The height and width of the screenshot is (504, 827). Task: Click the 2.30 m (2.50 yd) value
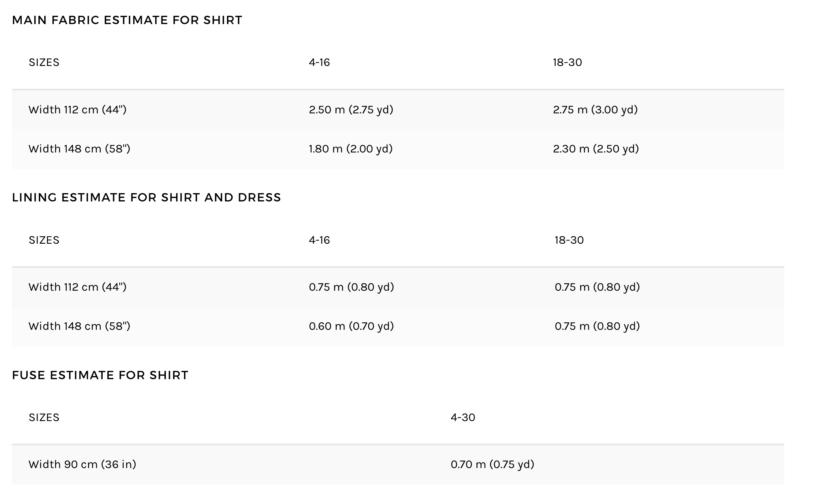pos(596,149)
